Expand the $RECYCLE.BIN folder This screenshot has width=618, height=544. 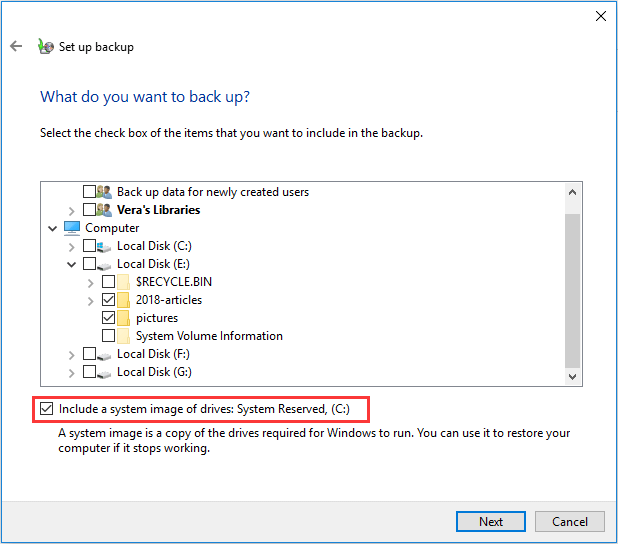(90, 283)
